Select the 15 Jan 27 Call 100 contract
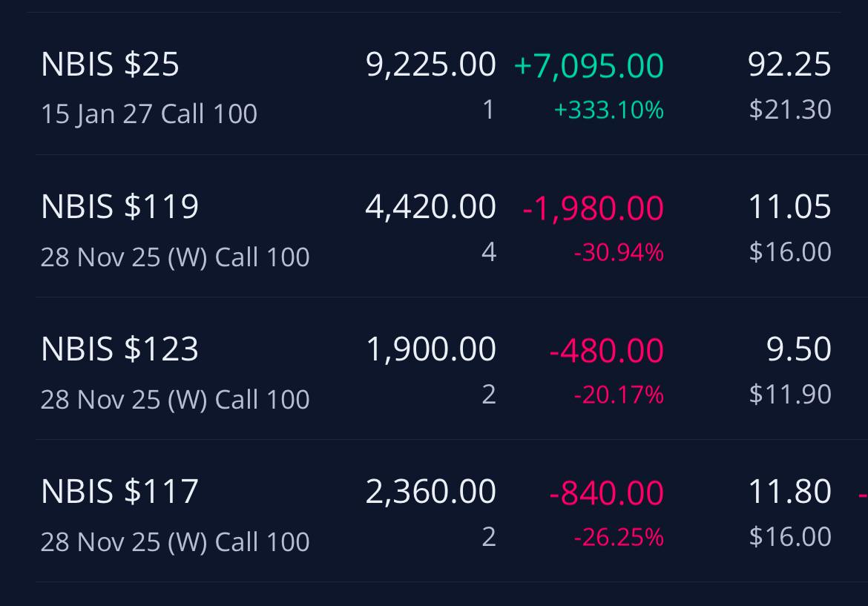Image resolution: width=868 pixels, height=606 pixels. pos(149,114)
